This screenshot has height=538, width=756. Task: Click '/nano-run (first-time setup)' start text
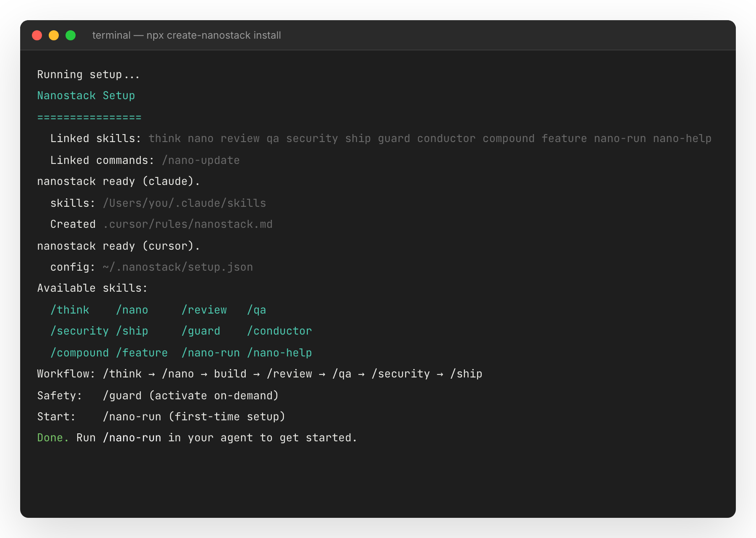[194, 417]
